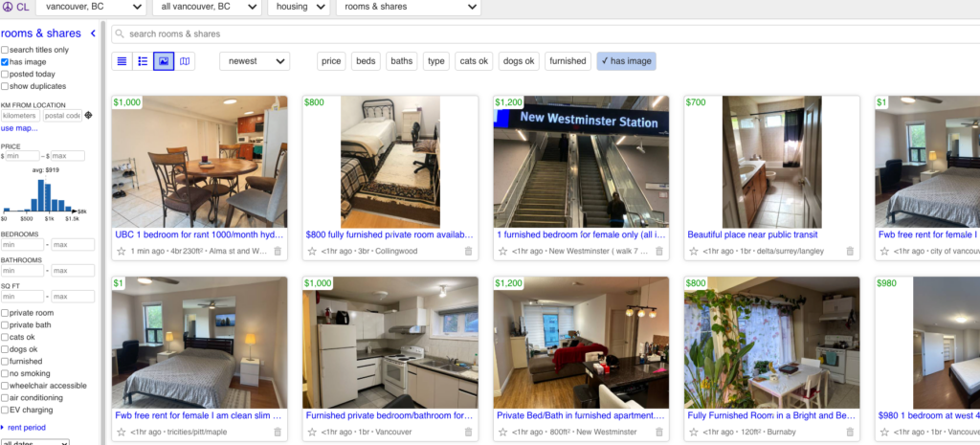This screenshot has width=980, height=445.
Task: Toggle the furnished filter chip
Action: [568, 61]
